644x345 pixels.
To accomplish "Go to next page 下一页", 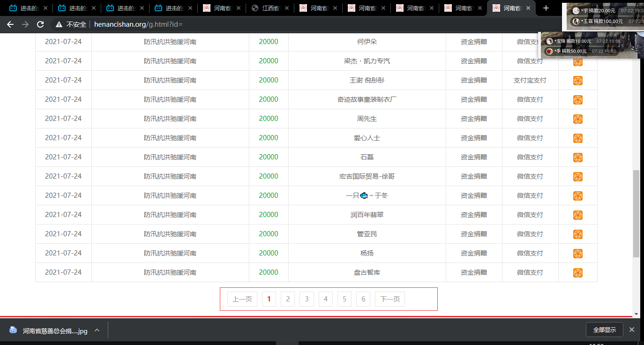I will pos(390,299).
